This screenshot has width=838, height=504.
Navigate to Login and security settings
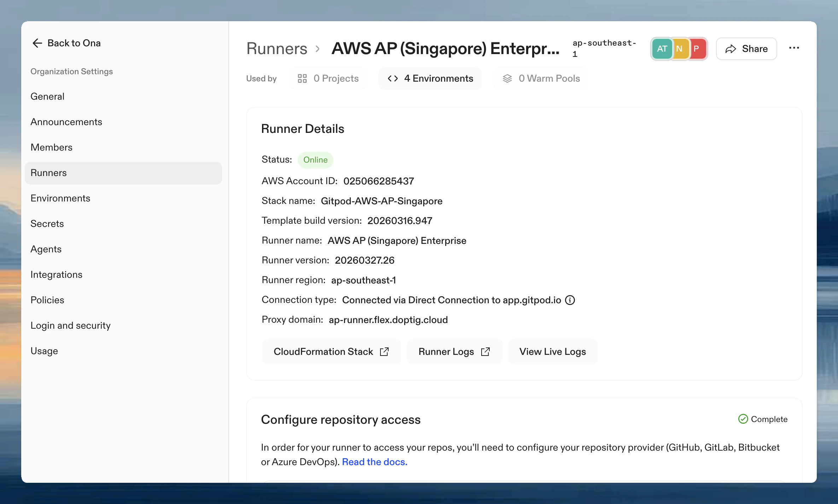(x=70, y=326)
